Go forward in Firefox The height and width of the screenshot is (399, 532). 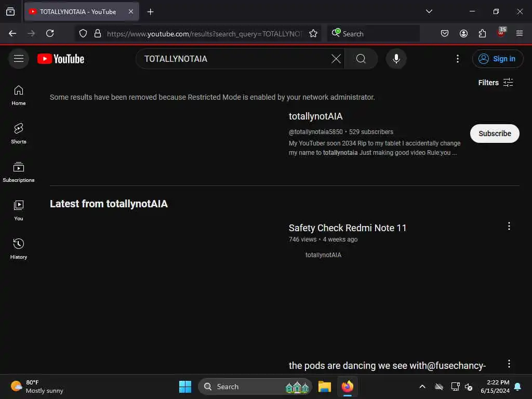click(x=31, y=33)
